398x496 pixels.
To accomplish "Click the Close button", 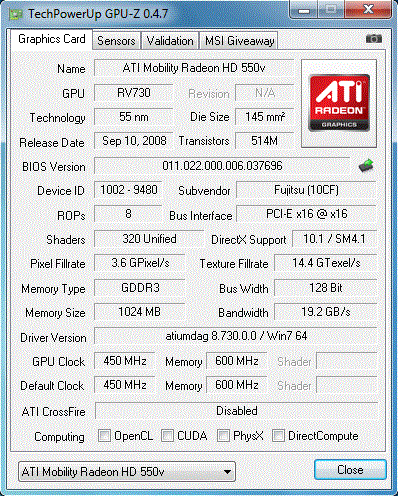I will pos(350,470).
